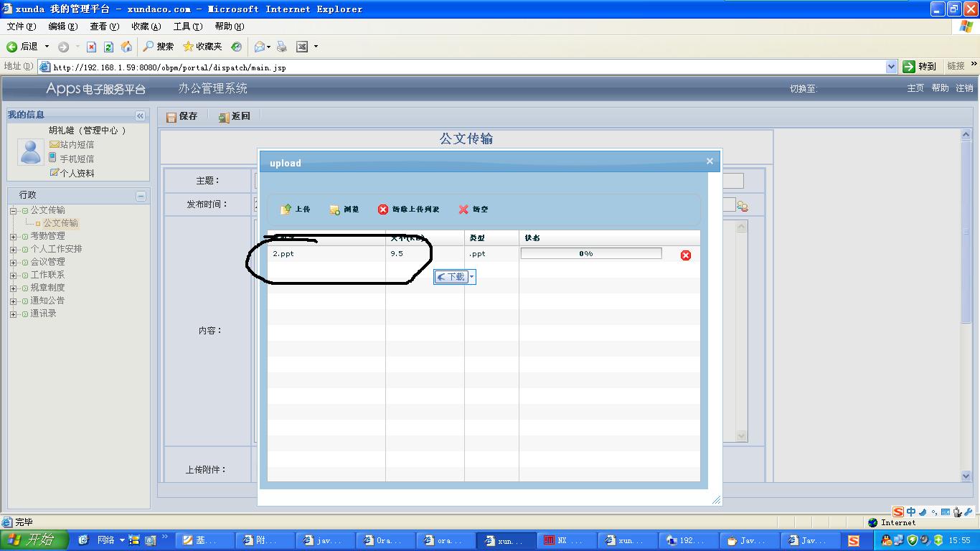980x551 pixels.
Task: Open the 帮助(H) menu
Action: [230, 27]
